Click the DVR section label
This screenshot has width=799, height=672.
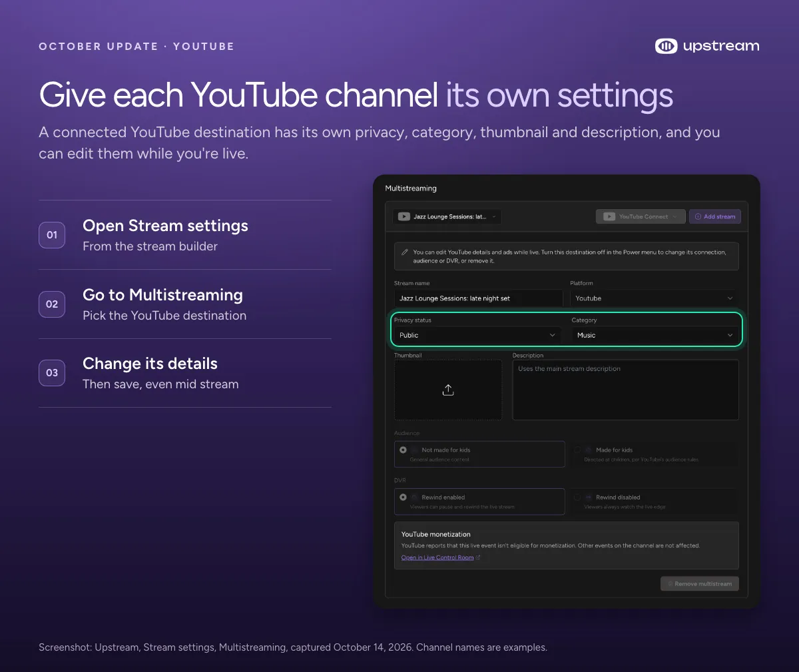(400, 480)
